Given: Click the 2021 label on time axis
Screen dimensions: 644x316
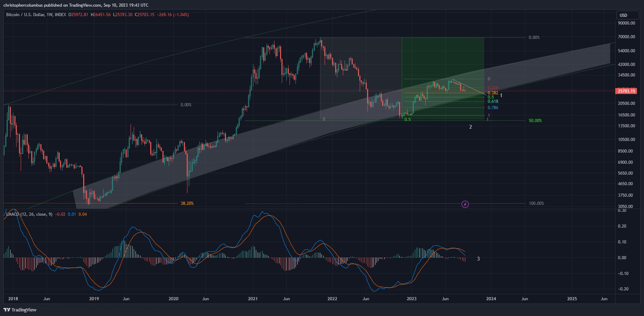Looking at the screenshot, I should [x=253, y=299].
